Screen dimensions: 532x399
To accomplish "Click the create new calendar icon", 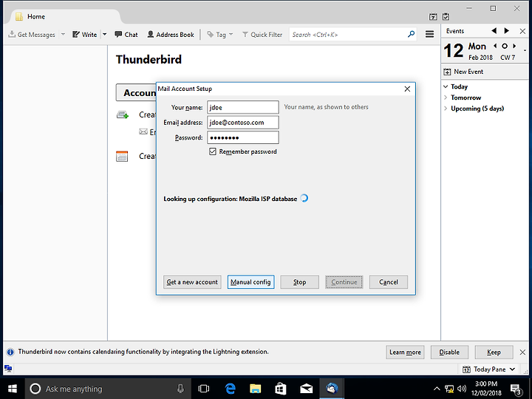I will (122, 157).
